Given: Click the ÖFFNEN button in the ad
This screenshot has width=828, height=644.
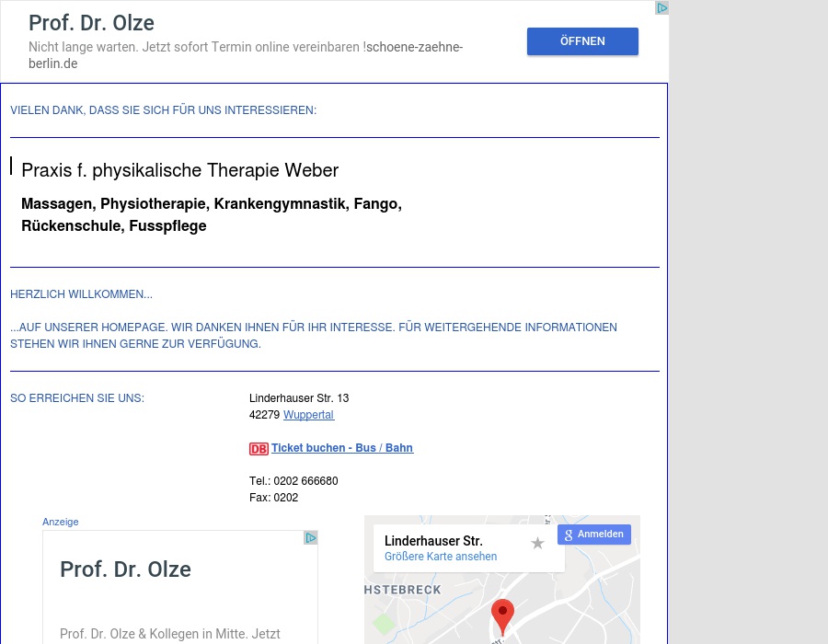Looking at the screenshot, I should [x=582, y=40].
